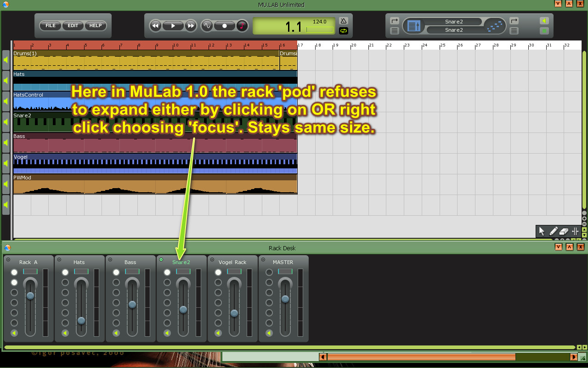588x368 pixels.
Task: Click the Rack A focus dot
Action: tap(8, 260)
